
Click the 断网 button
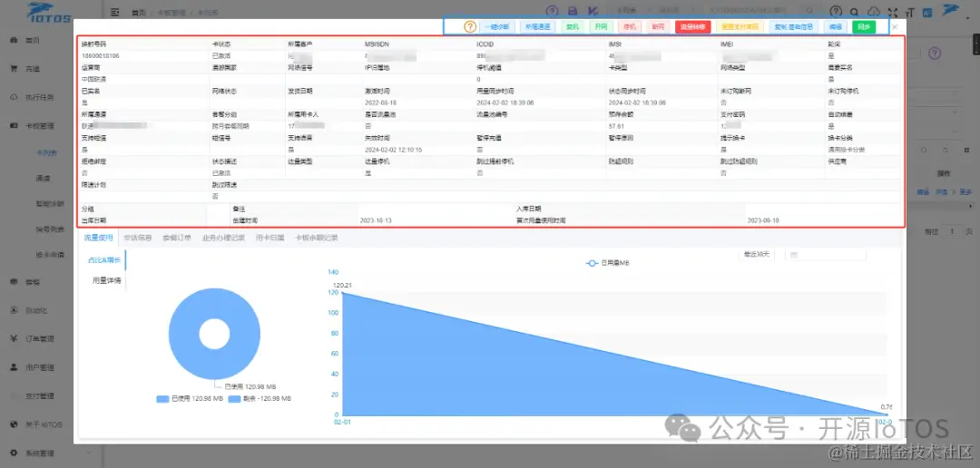658,27
